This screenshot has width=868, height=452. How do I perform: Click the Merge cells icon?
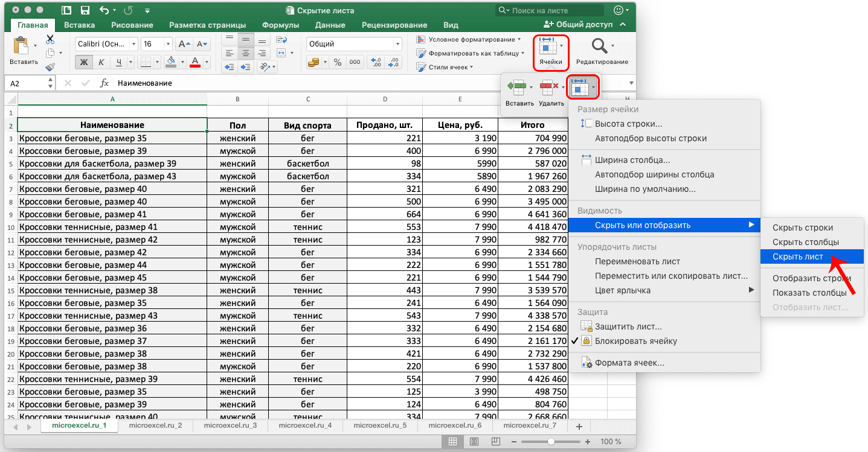pyautogui.click(x=281, y=53)
